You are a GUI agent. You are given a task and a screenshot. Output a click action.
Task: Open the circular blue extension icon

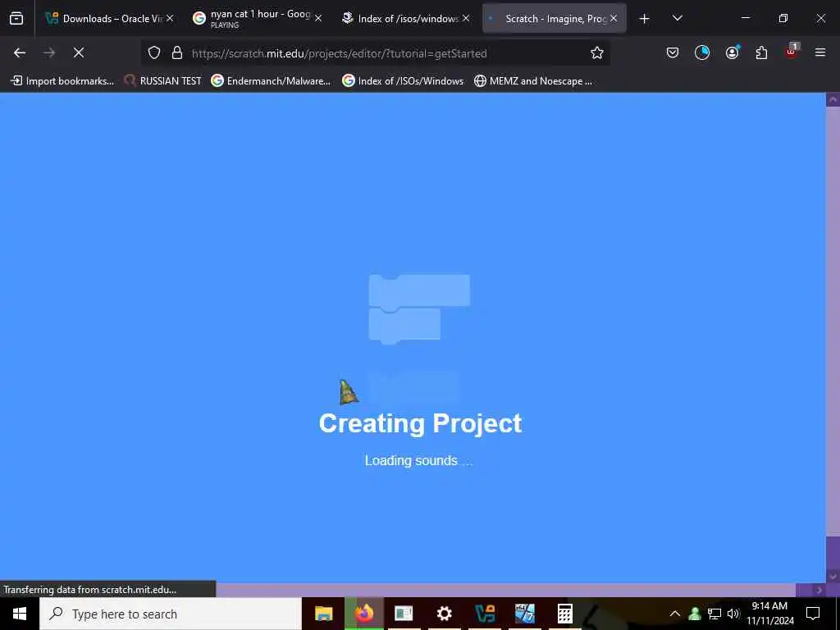[702, 52]
